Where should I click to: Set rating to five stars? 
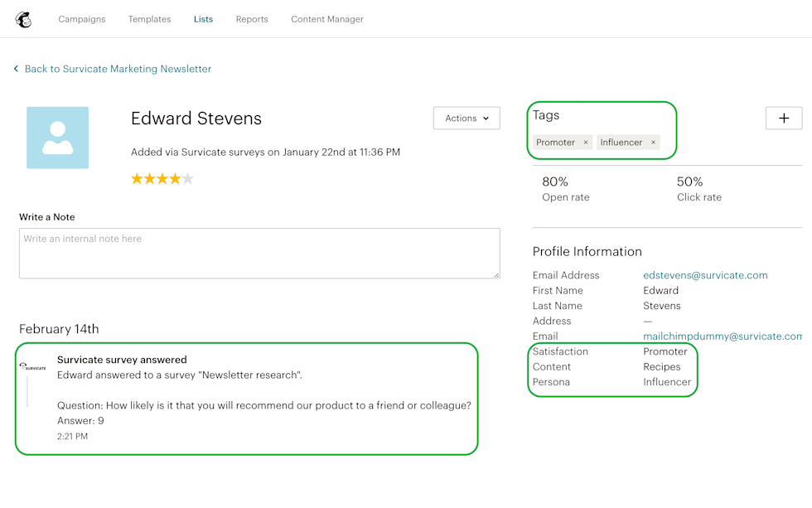coord(188,179)
